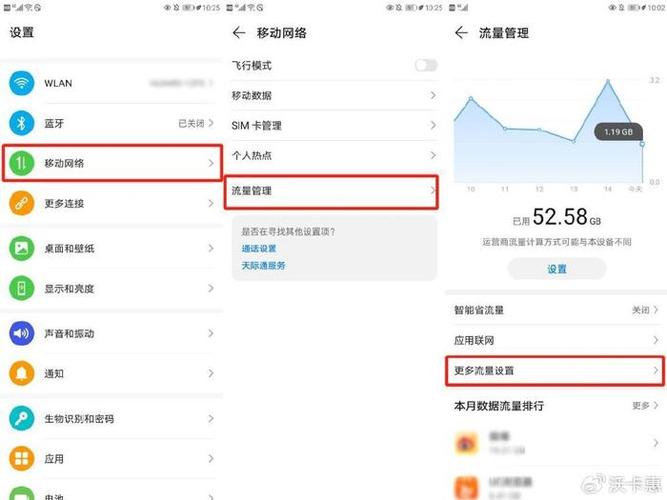Expand first ranked app chevron
Viewport: 667px width, 500px height.
tap(656, 443)
